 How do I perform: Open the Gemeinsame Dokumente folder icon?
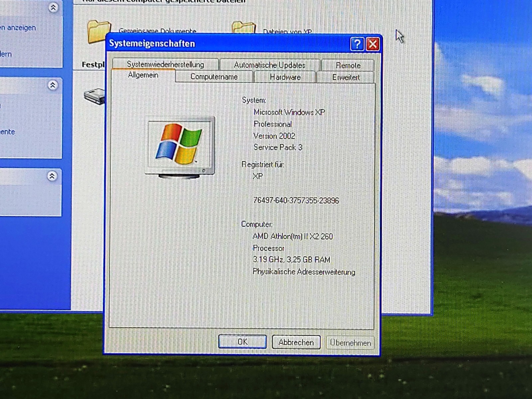(98, 32)
